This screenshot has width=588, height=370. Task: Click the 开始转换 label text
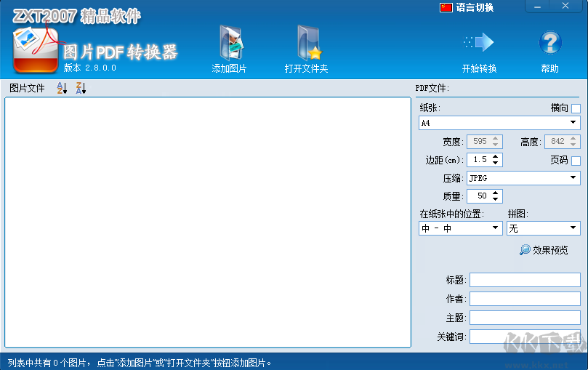point(479,68)
